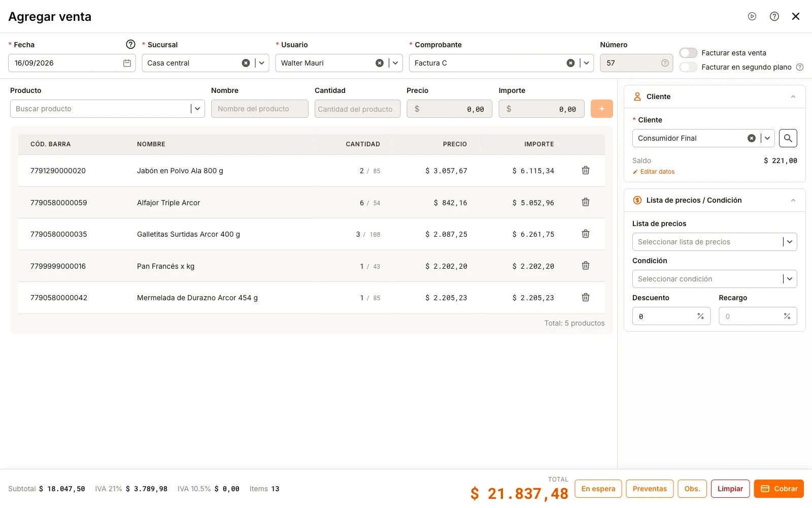This screenshot has height=508, width=812.
Task: Click the Descuento percentage field
Action: [x=671, y=316]
